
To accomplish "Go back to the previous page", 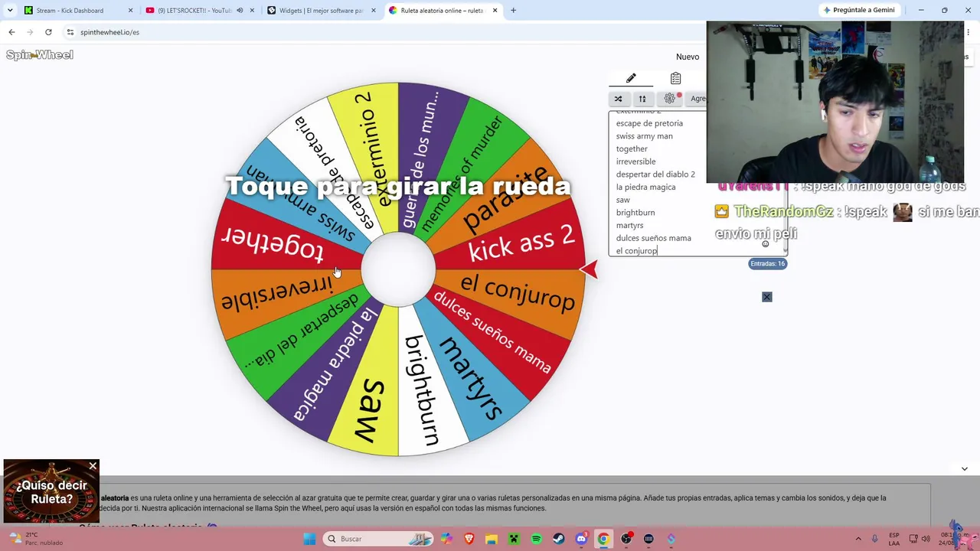I will [11, 32].
